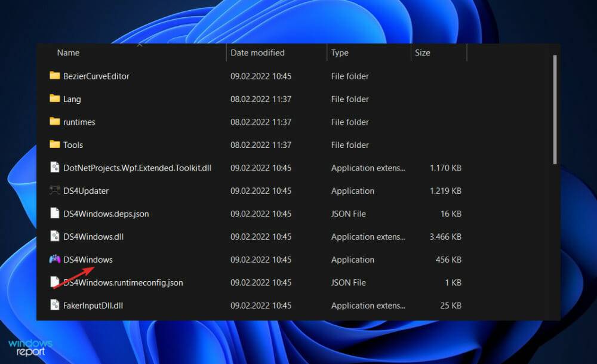The width and height of the screenshot is (597, 364).
Task: Sort files by the Size column header
Action: click(x=422, y=53)
